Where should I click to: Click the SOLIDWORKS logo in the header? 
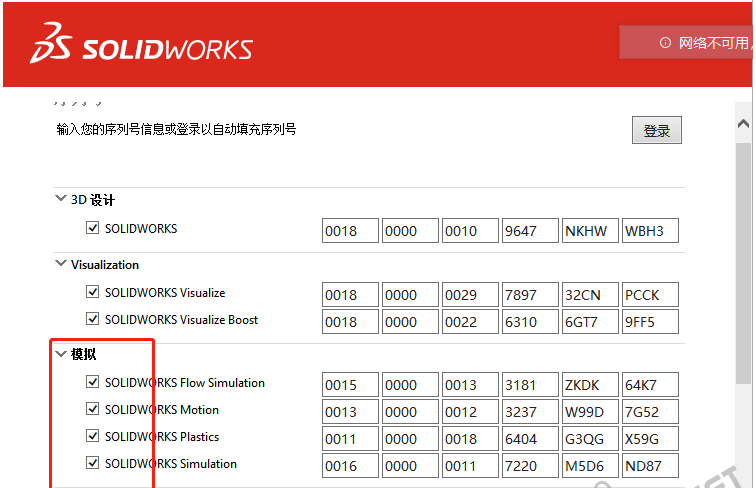141,44
